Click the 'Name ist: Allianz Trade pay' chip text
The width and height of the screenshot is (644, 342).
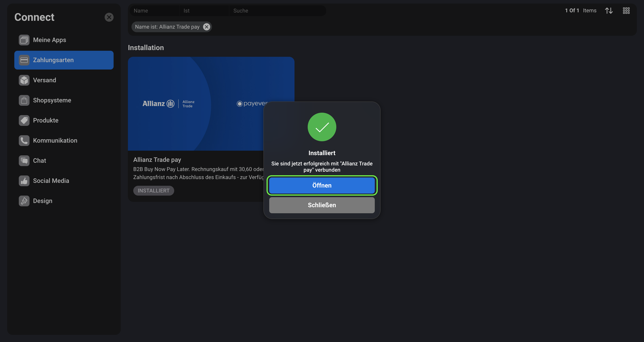167,27
